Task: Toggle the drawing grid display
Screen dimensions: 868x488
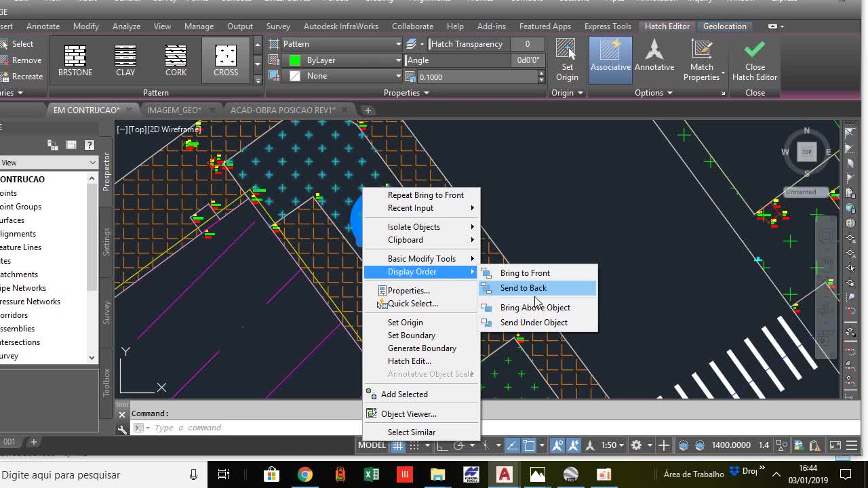Action: click(x=398, y=445)
